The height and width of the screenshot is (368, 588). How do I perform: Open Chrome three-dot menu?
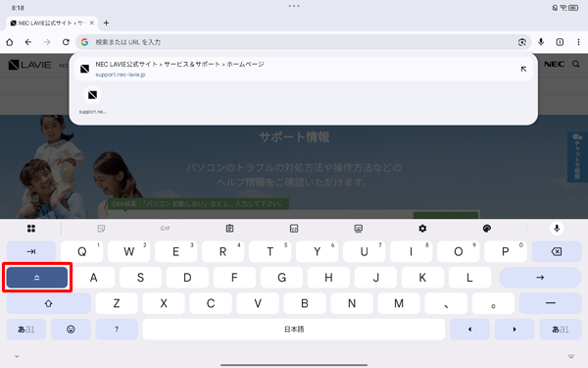[578, 42]
